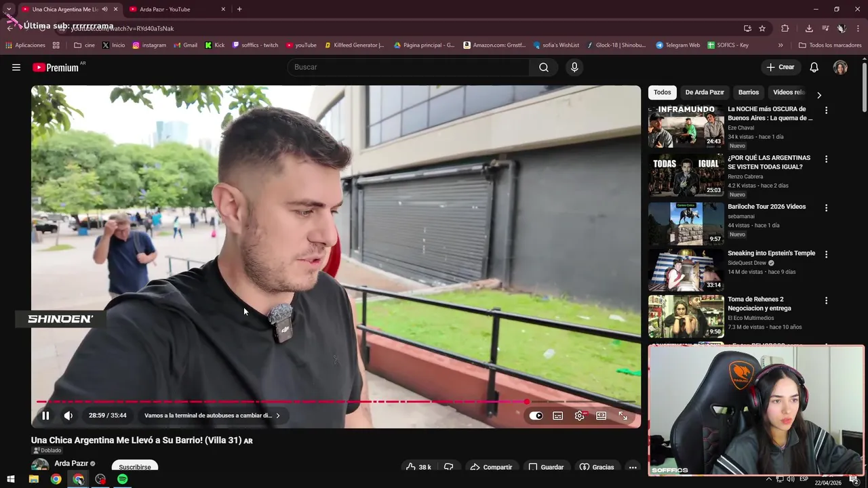
Task: Open the player settings gear
Action: click(x=580, y=415)
